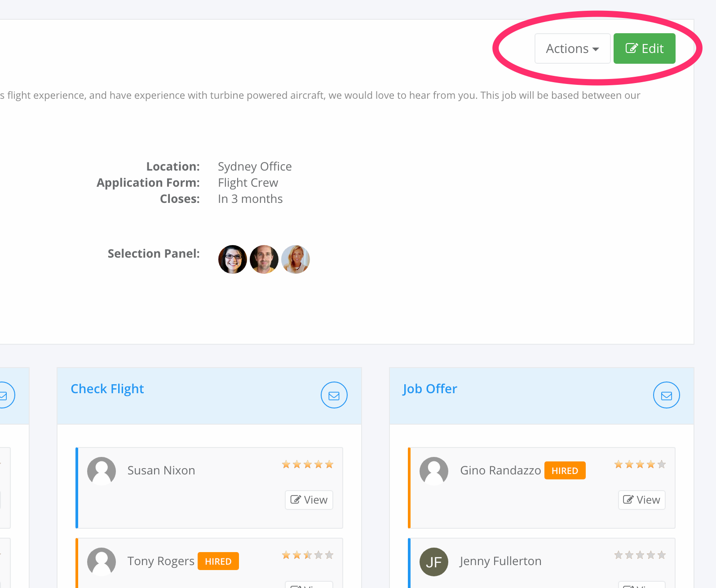Click Jenny Fullerton's JF initials avatar
This screenshot has width=716, height=588.
click(x=434, y=562)
